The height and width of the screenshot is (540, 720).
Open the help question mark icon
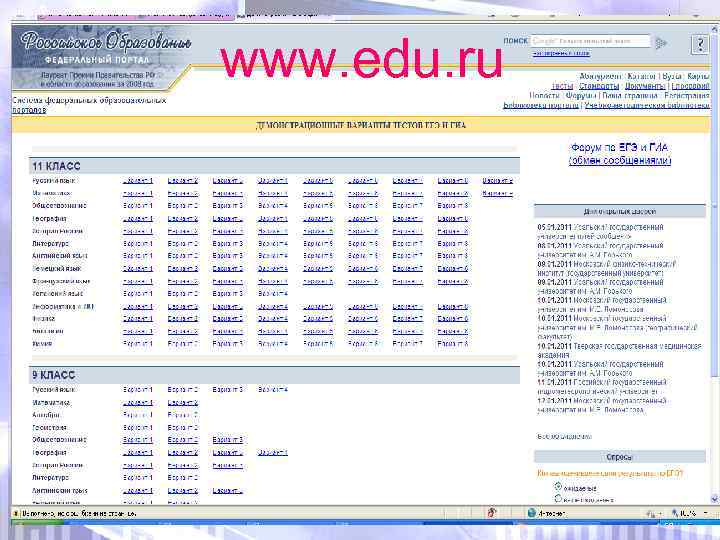click(700, 45)
